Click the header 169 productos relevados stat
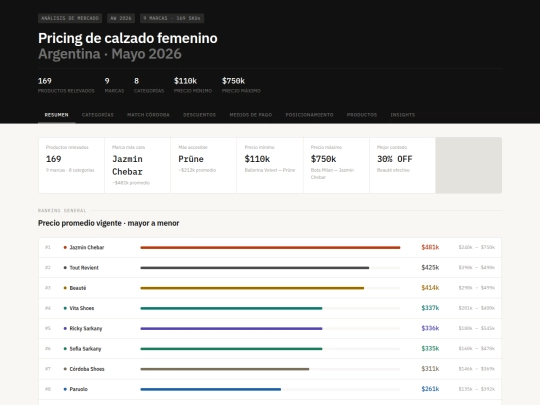Image resolution: width=540 pixels, height=405 pixels. point(66,85)
